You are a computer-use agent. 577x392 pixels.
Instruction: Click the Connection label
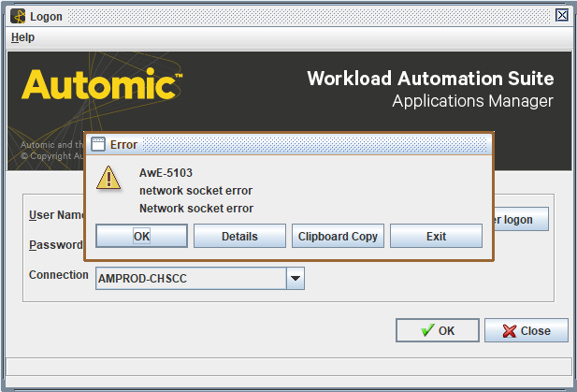click(x=59, y=275)
